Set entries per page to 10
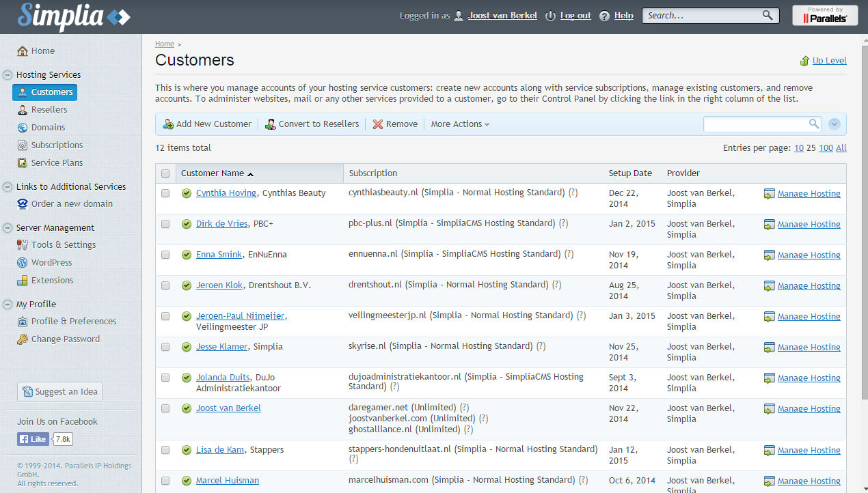Viewport: 868px width, 493px height. [799, 148]
